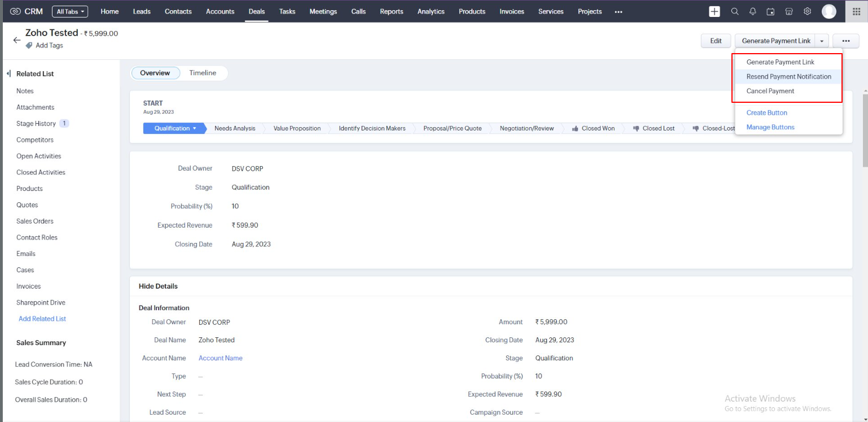Click the page vertical scrollbar

tap(865, 130)
